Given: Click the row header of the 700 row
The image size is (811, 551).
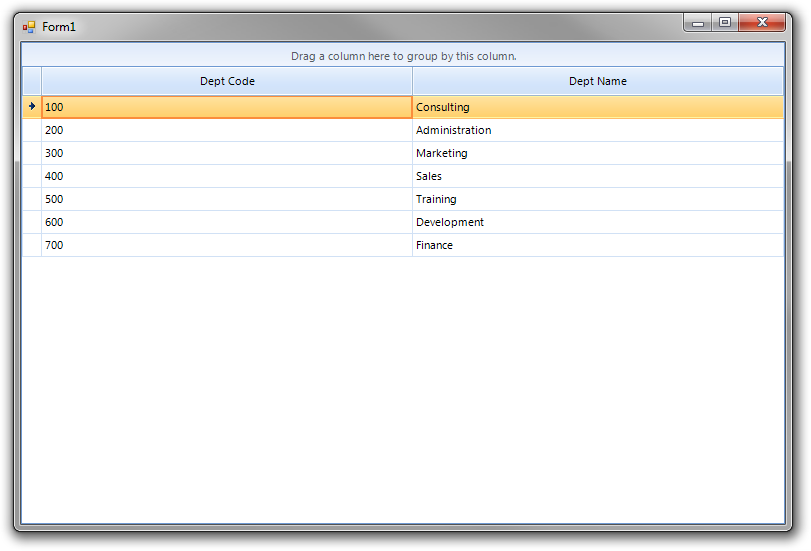Looking at the screenshot, I should point(32,245).
